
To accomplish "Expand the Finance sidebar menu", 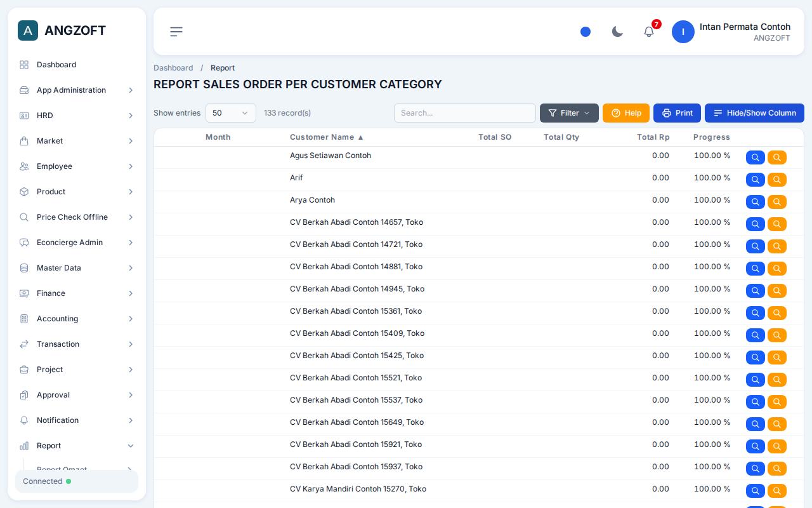I will tap(77, 293).
